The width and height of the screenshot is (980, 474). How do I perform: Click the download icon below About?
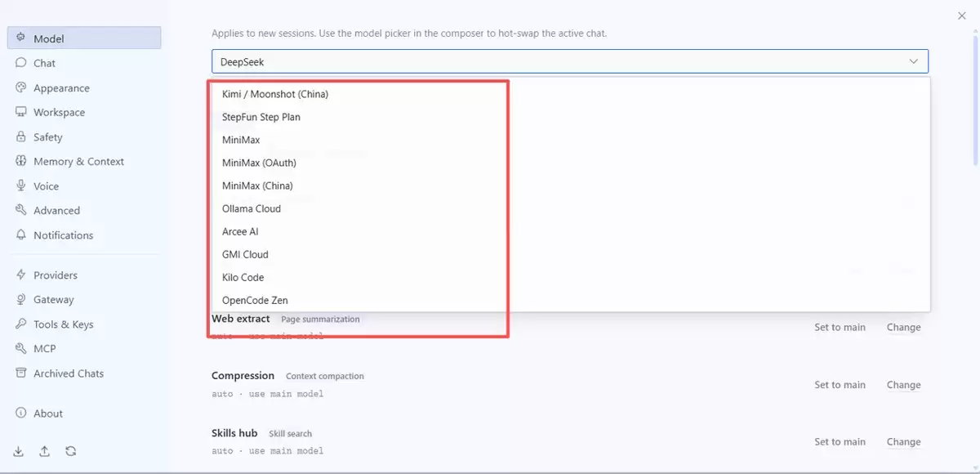click(19, 451)
